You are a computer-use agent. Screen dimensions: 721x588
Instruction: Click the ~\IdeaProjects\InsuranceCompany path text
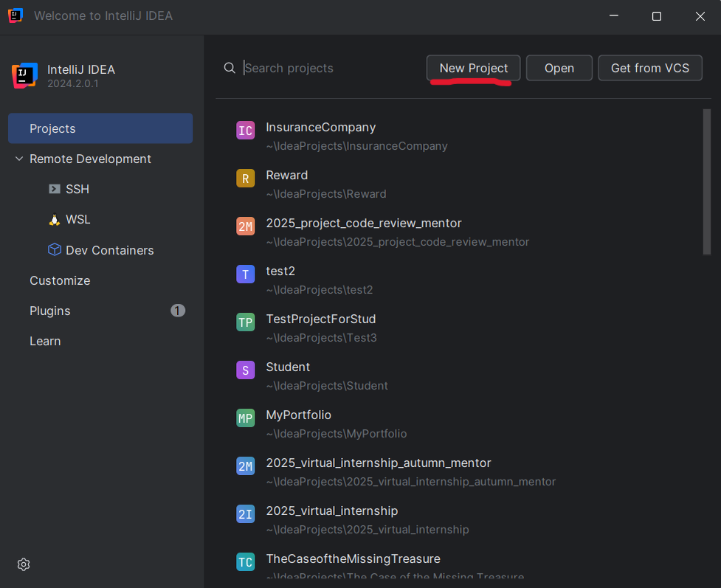[x=356, y=146]
